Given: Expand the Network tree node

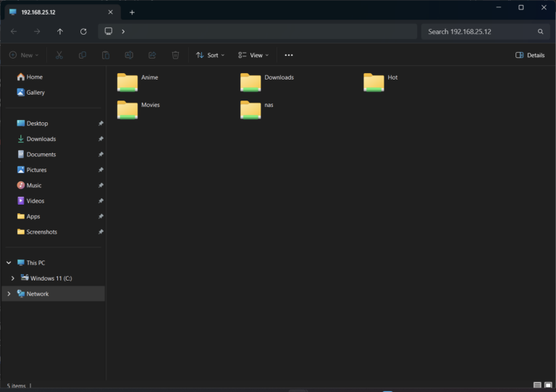Looking at the screenshot, I should click(x=9, y=294).
